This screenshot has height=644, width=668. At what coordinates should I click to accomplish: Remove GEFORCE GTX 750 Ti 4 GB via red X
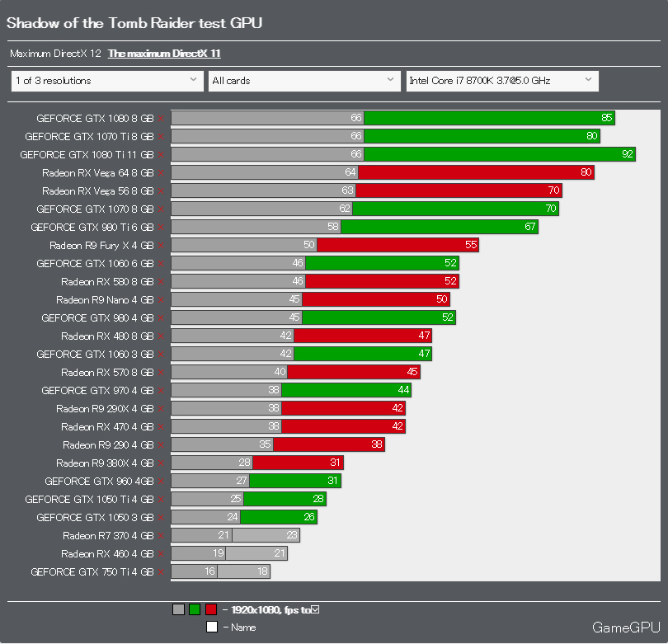pyautogui.click(x=161, y=572)
